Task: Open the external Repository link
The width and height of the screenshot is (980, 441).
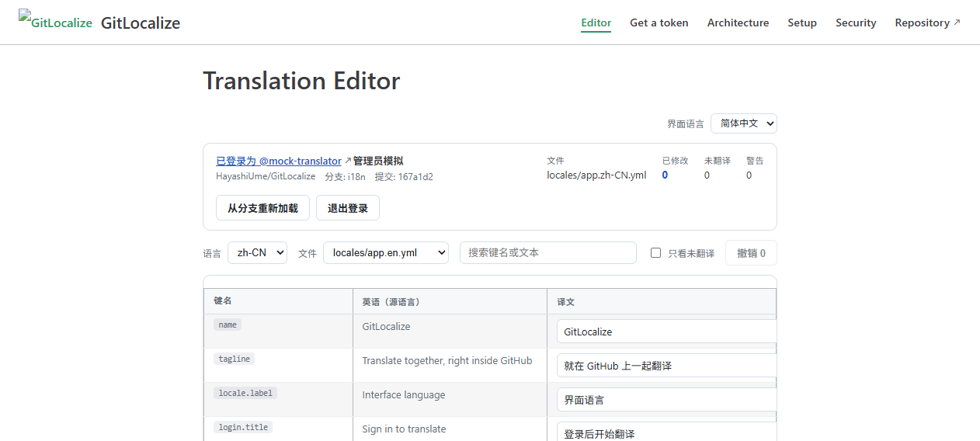Action: click(928, 23)
